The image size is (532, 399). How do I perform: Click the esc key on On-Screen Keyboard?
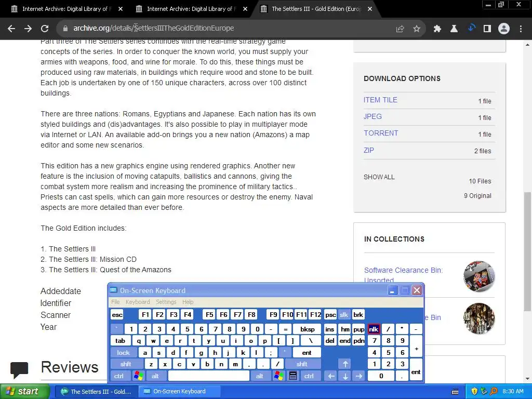pos(117,315)
